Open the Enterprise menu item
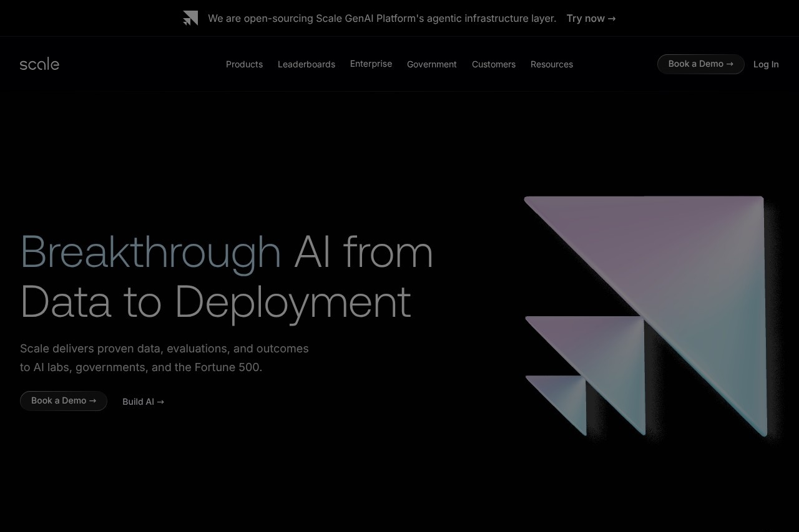Screen dimensions: 799x532 371,64
